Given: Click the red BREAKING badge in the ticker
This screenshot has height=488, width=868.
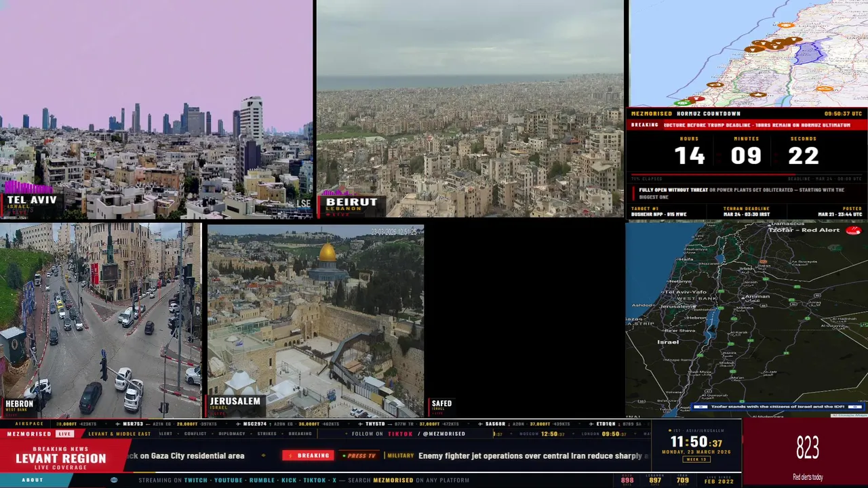Looking at the screenshot, I should (309, 455).
